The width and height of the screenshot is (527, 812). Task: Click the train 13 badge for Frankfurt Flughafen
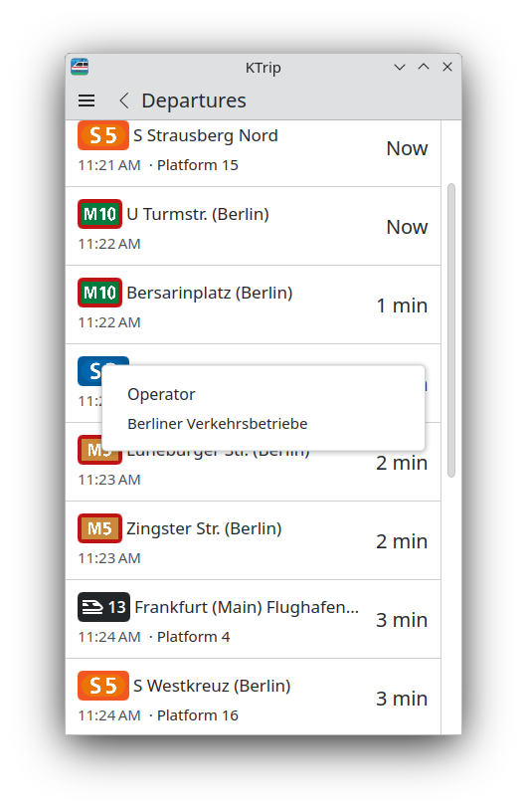(103, 607)
